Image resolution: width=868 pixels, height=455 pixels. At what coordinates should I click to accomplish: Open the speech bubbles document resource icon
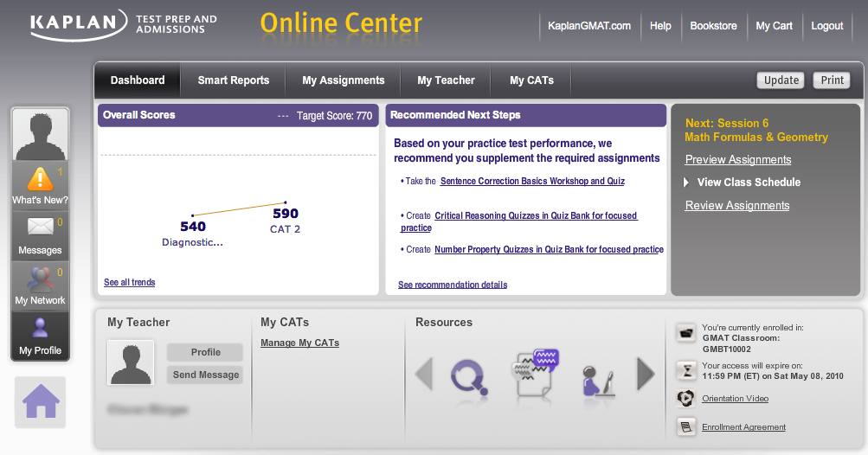[535, 374]
